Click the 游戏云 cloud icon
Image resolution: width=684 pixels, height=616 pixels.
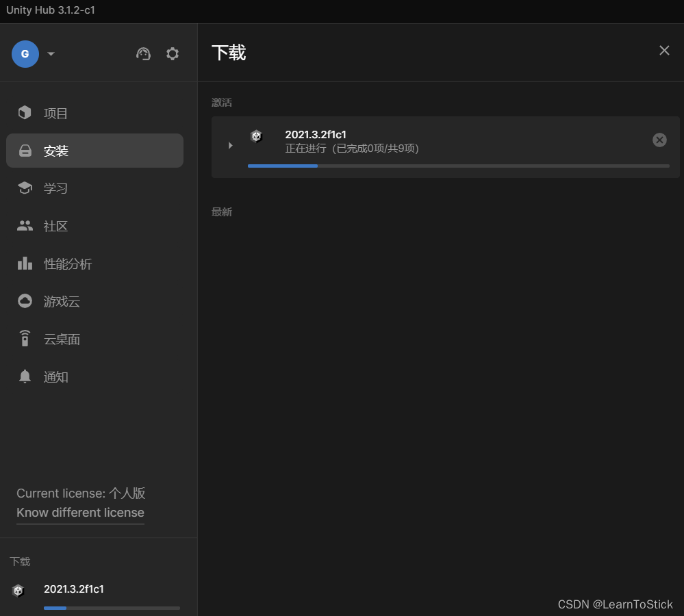coord(25,300)
